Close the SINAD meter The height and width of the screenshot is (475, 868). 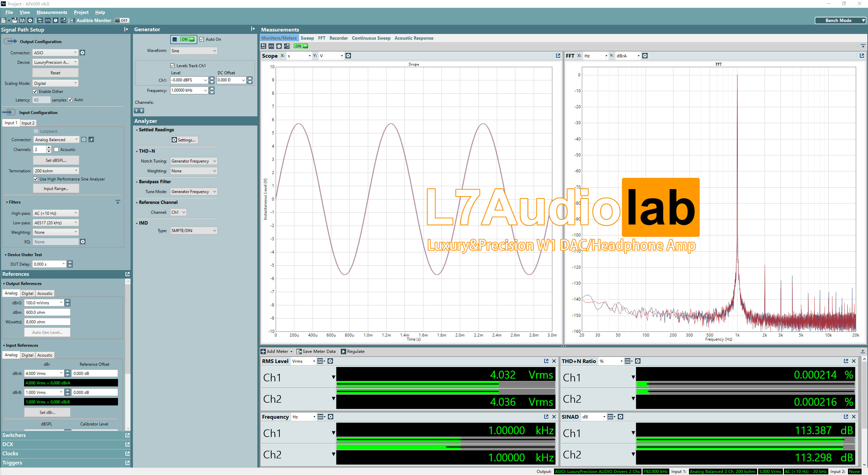(854, 417)
